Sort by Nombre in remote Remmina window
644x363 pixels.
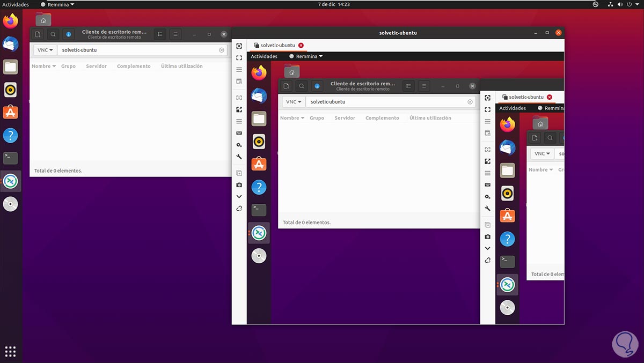pyautogui.click(x=292, y=118)
